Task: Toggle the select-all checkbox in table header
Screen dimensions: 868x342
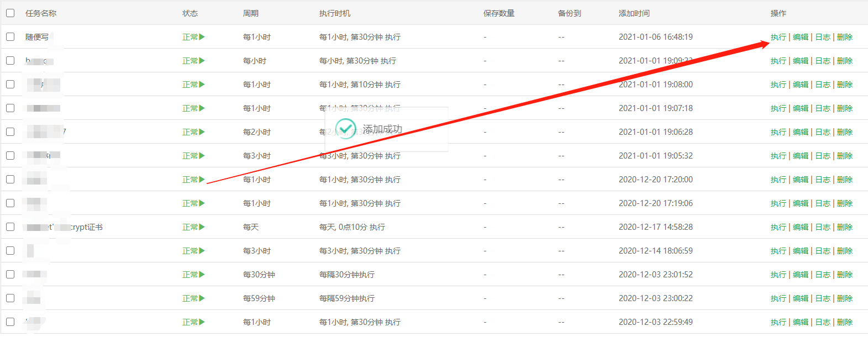Action: pyautogui.click(x=10, y=13)
